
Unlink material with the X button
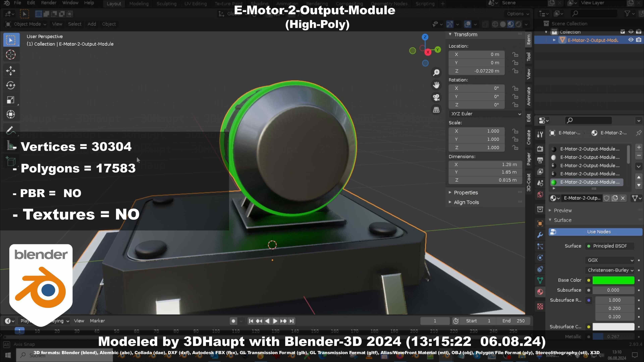[623, 198]
